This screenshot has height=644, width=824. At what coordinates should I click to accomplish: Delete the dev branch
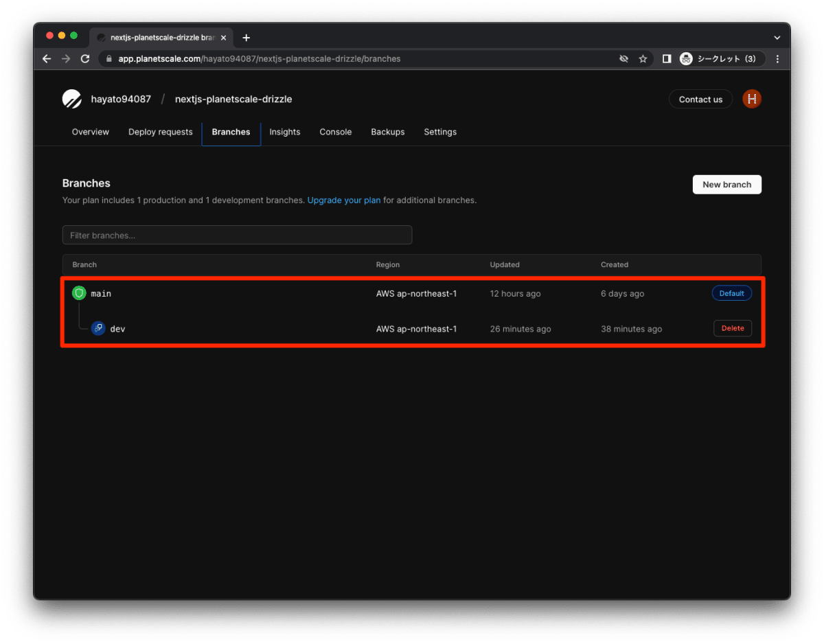click(x=733, y=328)
